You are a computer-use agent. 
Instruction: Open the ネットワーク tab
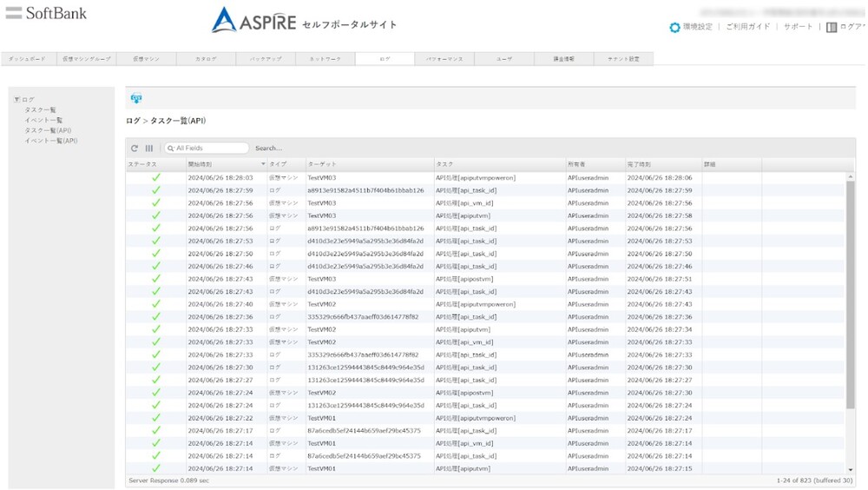tap(325, 59)
